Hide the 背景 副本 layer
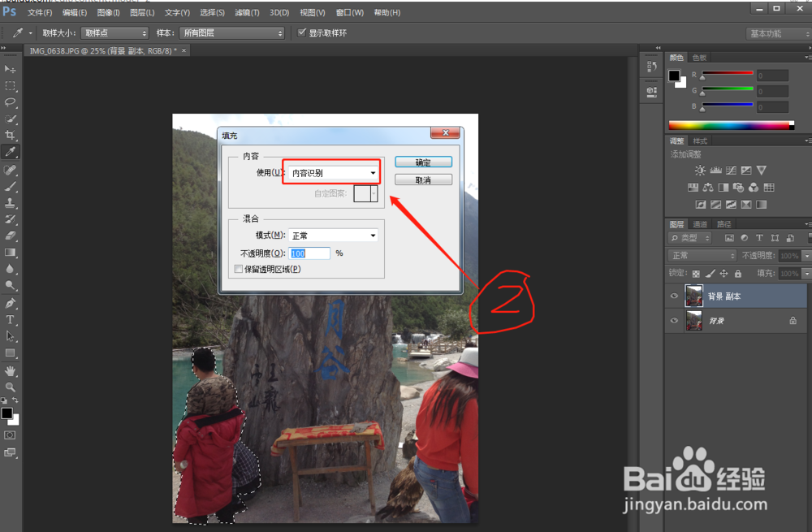The width and height of the screenshot is (812, 532). pyautogui.click(x=674, y=296)
